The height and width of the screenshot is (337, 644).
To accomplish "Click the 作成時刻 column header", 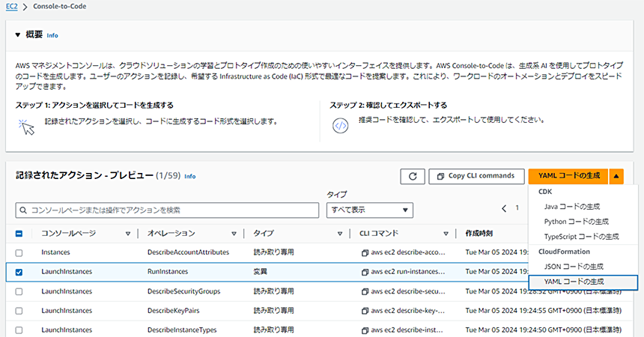I will click(479, 234).
